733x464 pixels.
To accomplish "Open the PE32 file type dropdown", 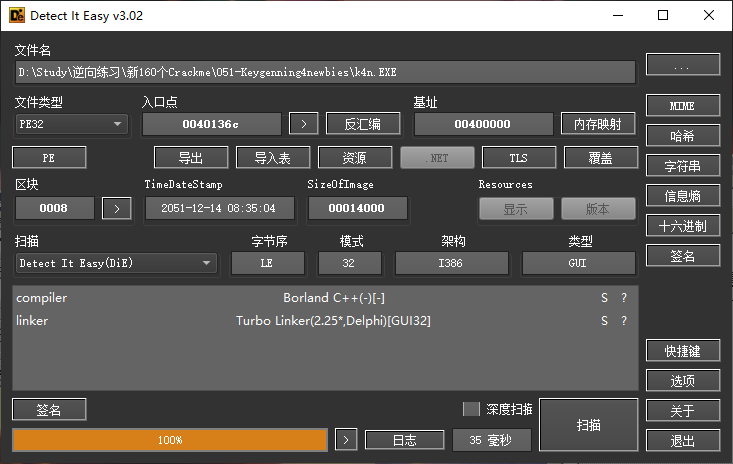I will coord(70,124).
